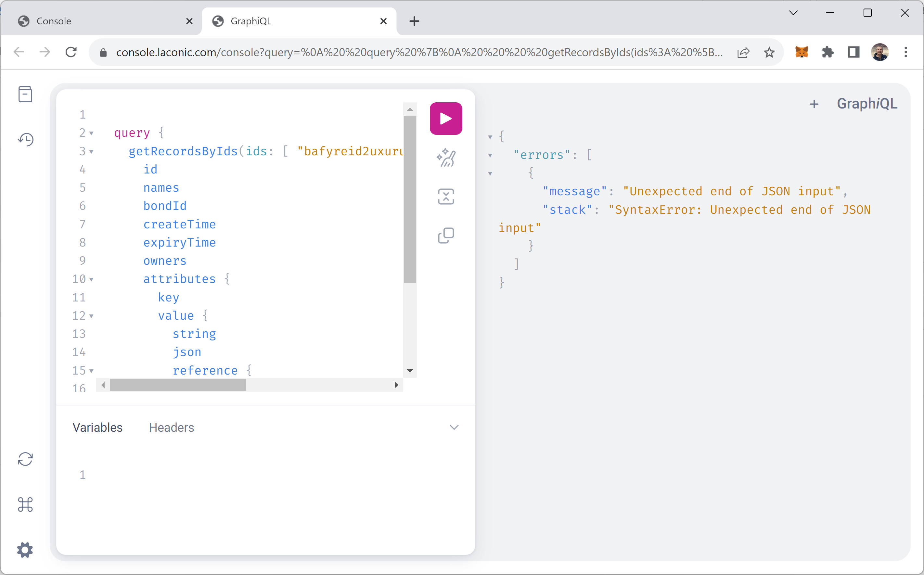
Task: Collapse the query block on line 2
Action: [91, 134]
